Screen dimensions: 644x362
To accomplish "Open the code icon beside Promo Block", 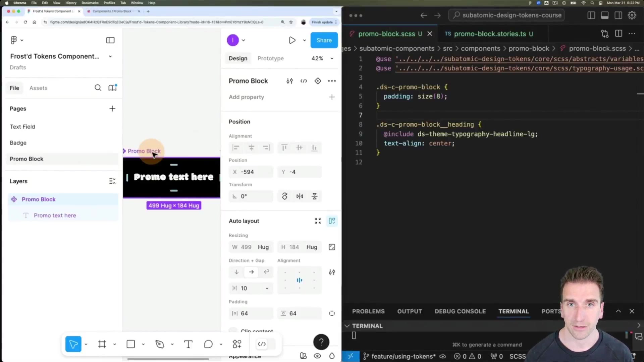I will [x=304, y=81].
